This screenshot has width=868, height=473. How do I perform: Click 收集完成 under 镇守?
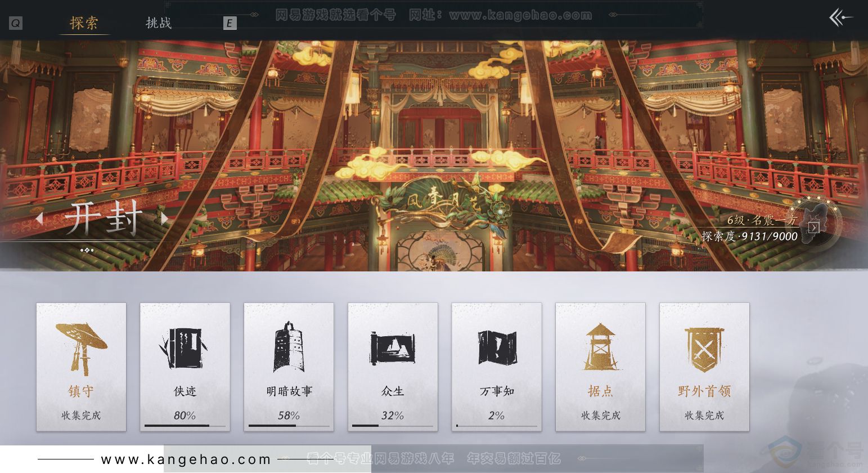[x=81, y=416]
